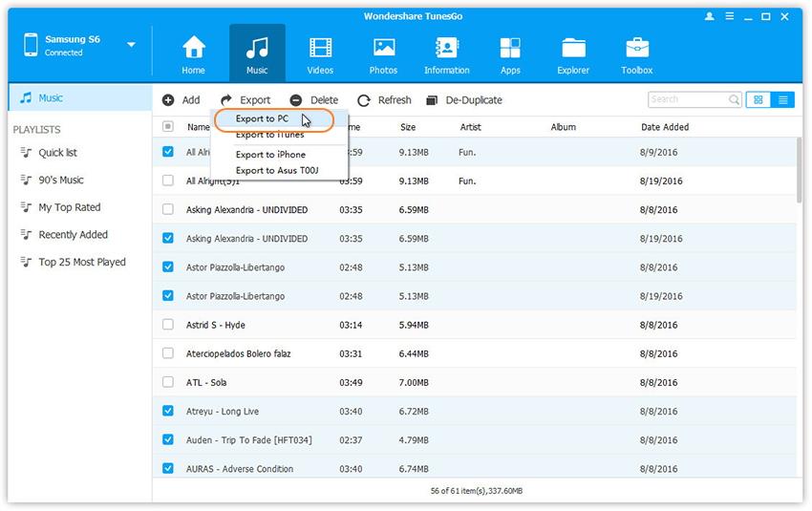
Task: Click the Top 25 Most Played icon
Action: tap(26, 262)
